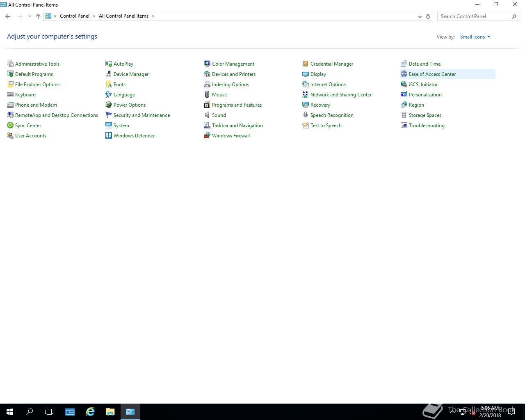The image size is (525, 420).
Task: Click the Speech Recognition microphone icon
Action: (x=306, y=115)
